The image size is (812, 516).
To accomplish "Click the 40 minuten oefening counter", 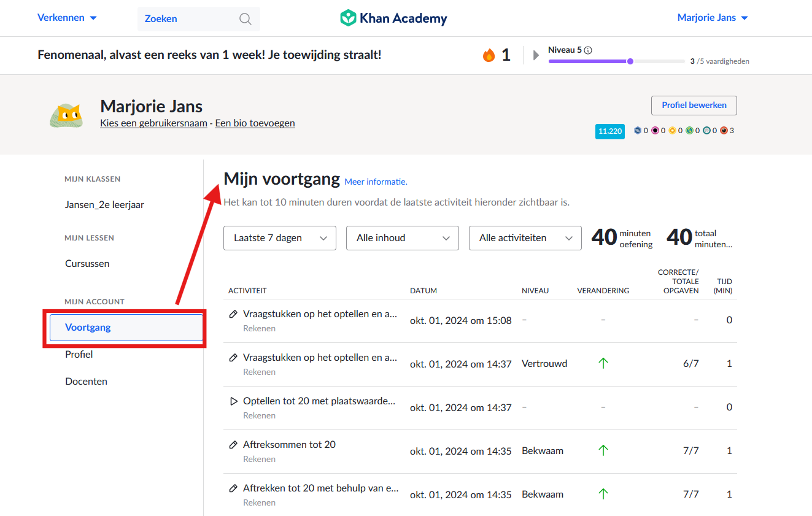I will 622,238.
